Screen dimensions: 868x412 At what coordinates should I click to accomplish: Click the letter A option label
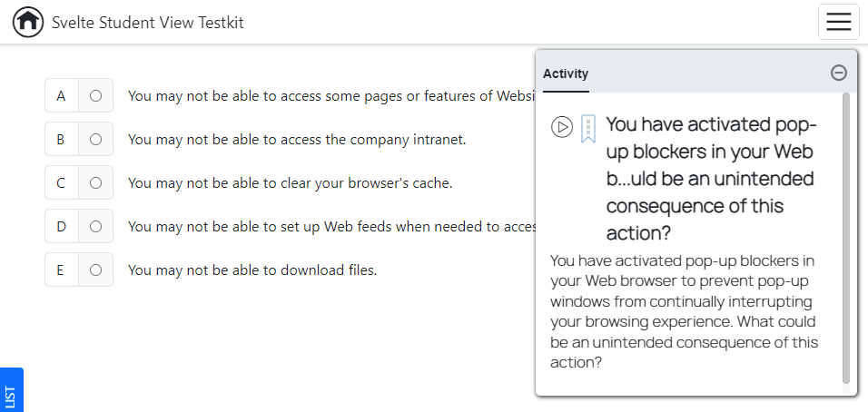(x=62, y=95)
